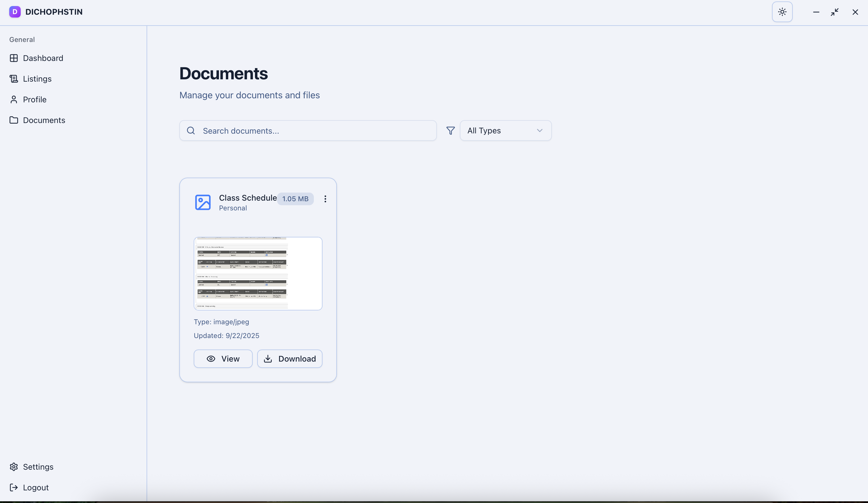Open the Listings menu item
The height and width of the screenshot is (503, 868).
click(x=37, y=79)
